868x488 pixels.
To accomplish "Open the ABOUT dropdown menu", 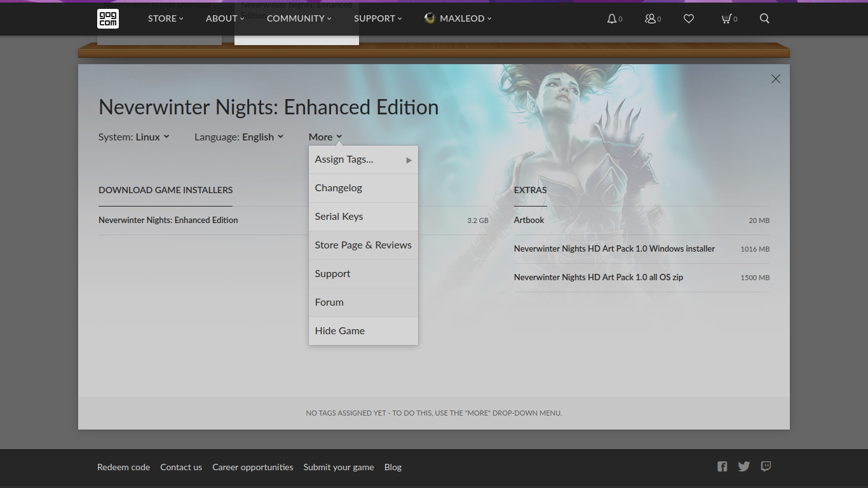I will [225, 18].
